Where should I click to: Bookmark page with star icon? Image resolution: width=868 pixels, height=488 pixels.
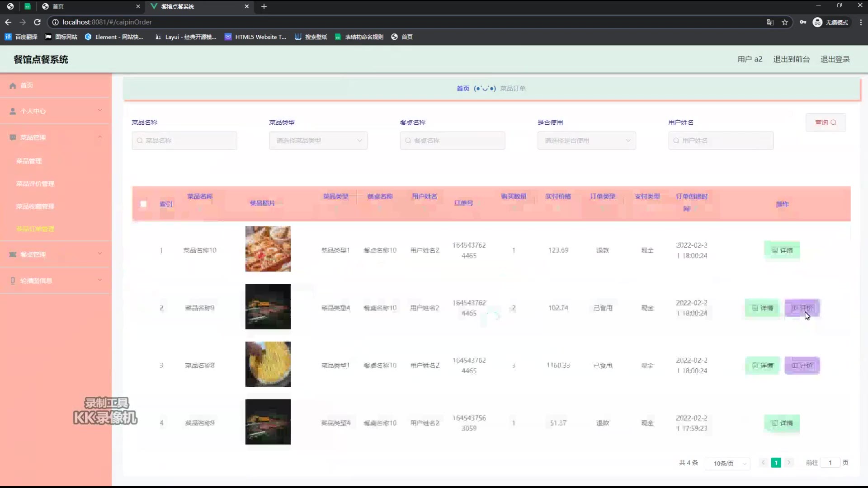click(x=785, y=22)
